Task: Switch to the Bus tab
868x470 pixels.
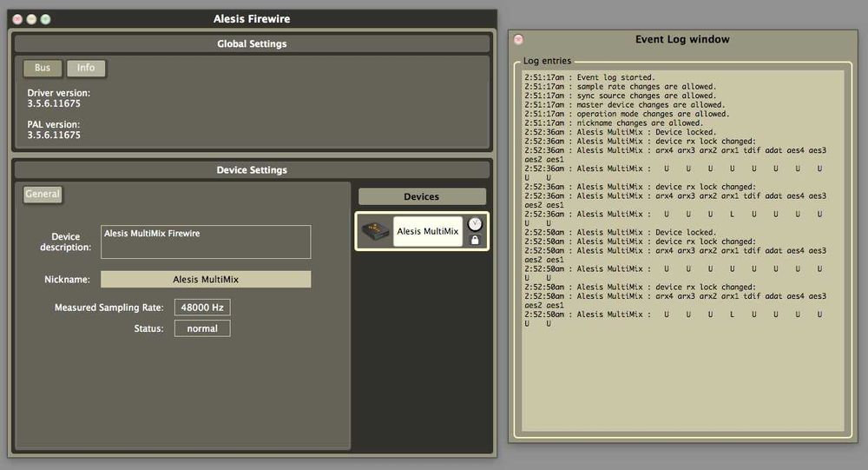Action: pyautogui.click(x=43, y=68)
